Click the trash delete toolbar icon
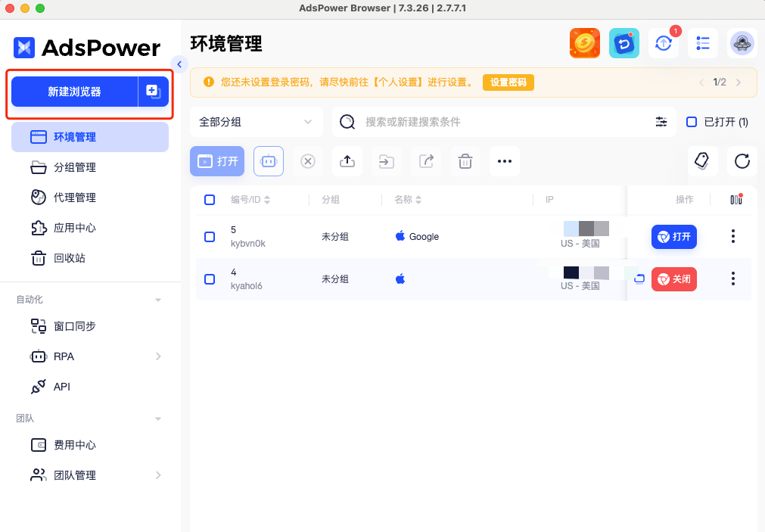This screenshot has height=532, width=765. pyautogui.click(x=465, y=161)
